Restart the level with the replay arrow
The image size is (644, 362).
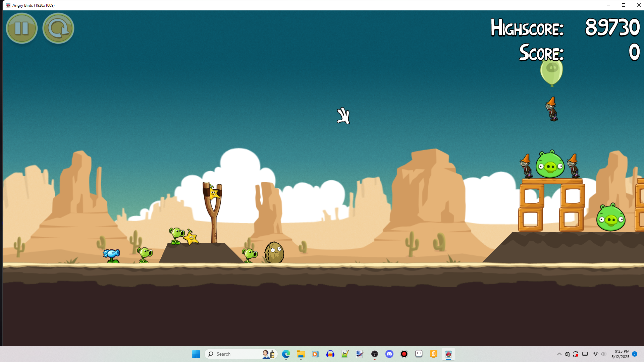[58, 28]
